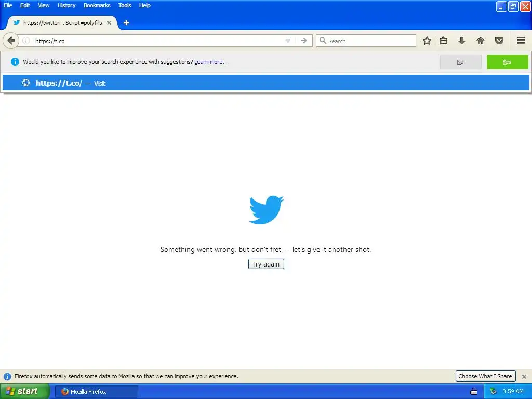Open the File menu

(x=8, y=5)
